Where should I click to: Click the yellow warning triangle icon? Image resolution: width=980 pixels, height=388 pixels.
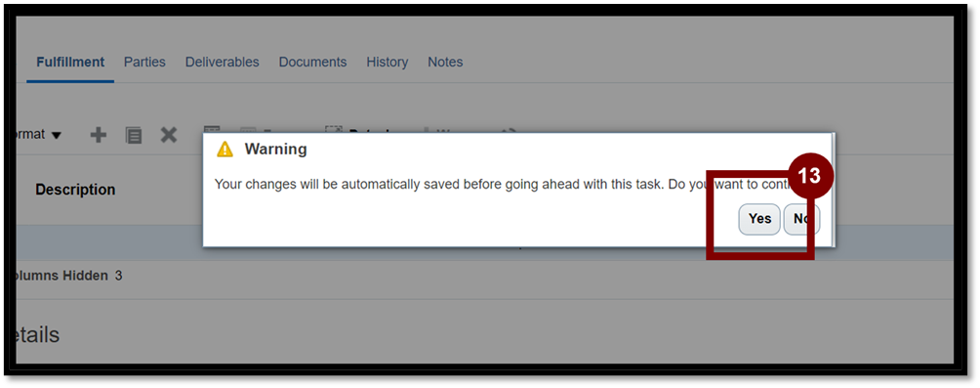pos(225,150)
